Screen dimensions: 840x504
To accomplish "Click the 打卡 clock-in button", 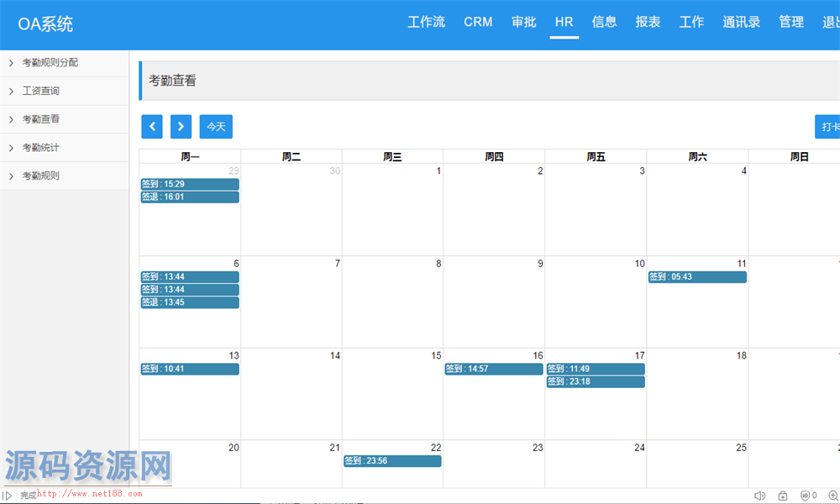I will (827, 126).
